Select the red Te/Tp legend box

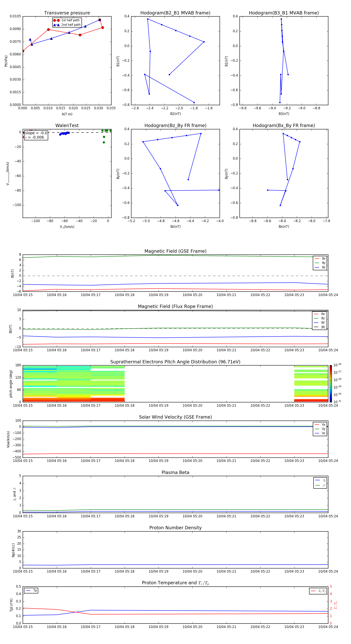pyautogui.click(x=318, y=591)
